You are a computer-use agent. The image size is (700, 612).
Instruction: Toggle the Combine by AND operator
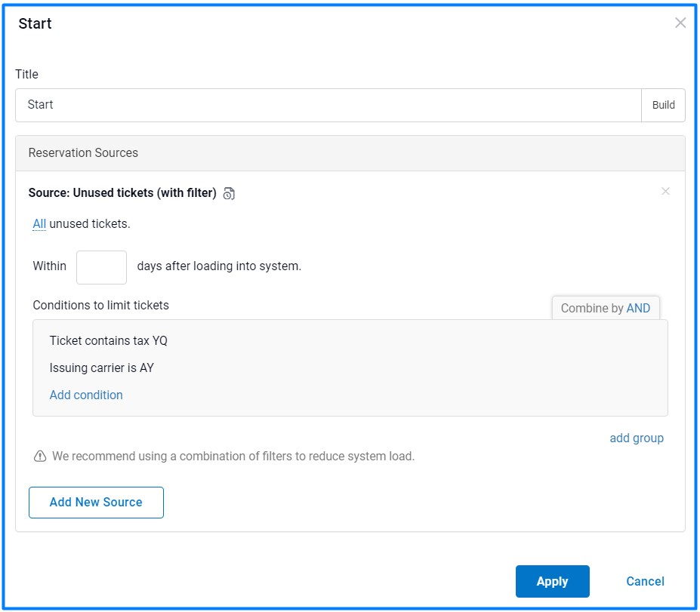pos(637,309)
